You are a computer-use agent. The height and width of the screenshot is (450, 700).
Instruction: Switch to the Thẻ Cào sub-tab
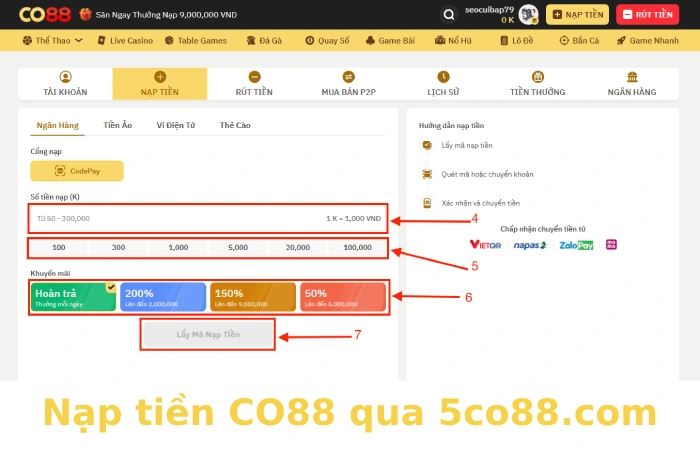pyautogui.click(x=235, y=125)
